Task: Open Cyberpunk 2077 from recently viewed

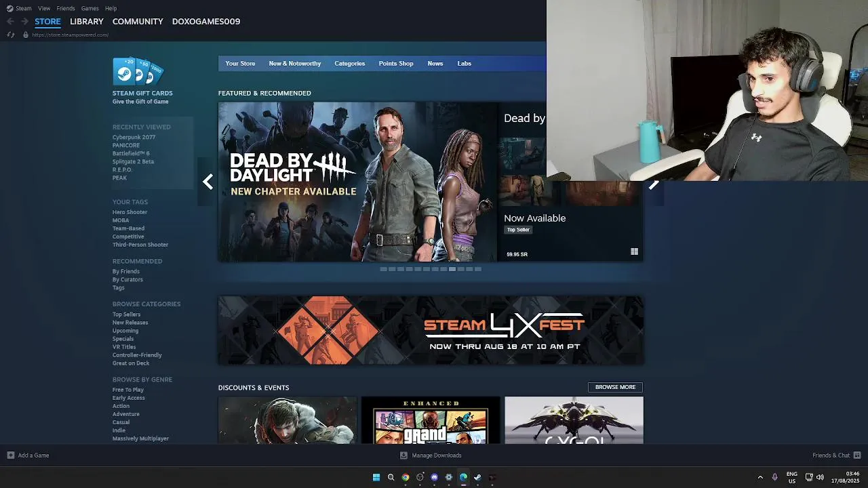Action: (134, 138)
